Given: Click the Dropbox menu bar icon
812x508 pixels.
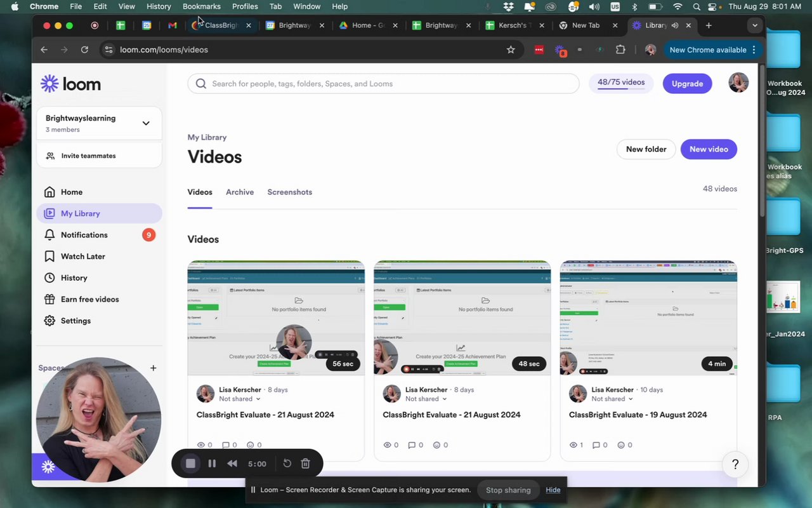Looking at the screenshot, I should click(x=509, y=6).
